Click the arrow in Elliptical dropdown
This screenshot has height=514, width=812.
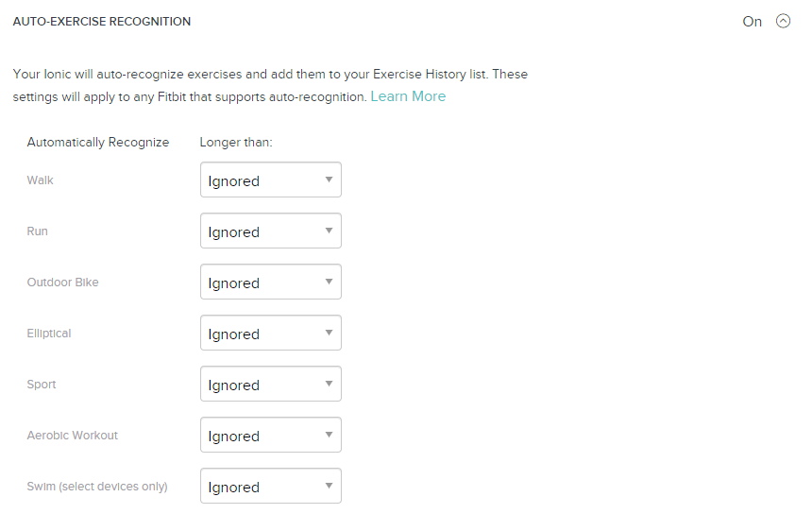tap(329, 333)
